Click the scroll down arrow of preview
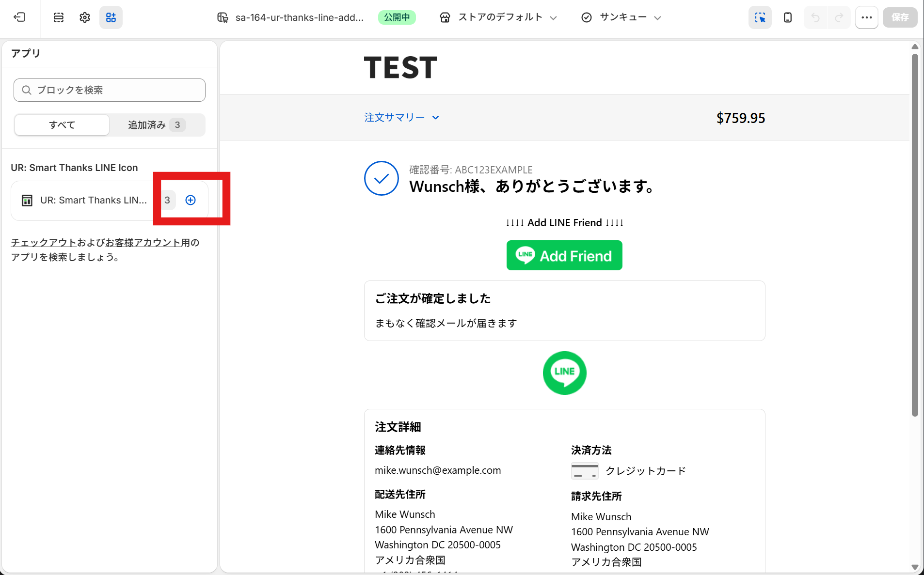924x575 pixels. [x=915, y=567]
